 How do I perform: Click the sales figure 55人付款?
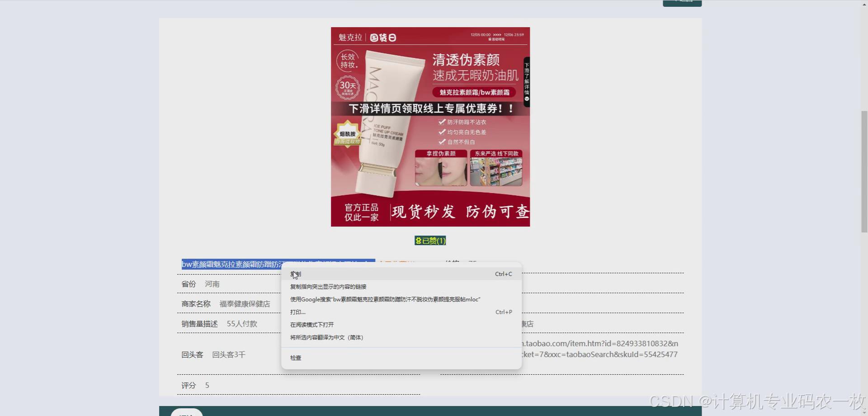242,323
